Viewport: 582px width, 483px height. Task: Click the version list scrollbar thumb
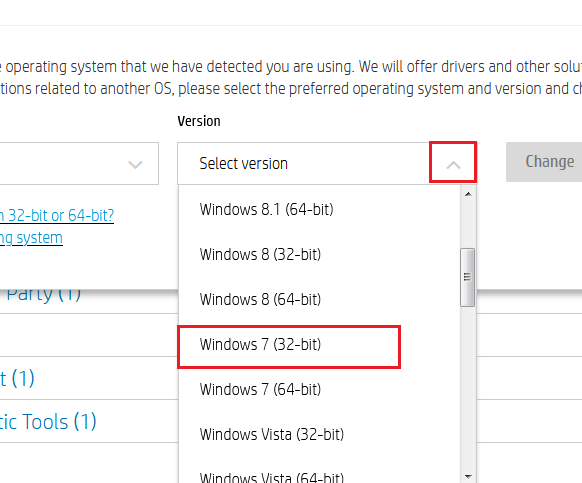tap(467, 277)
